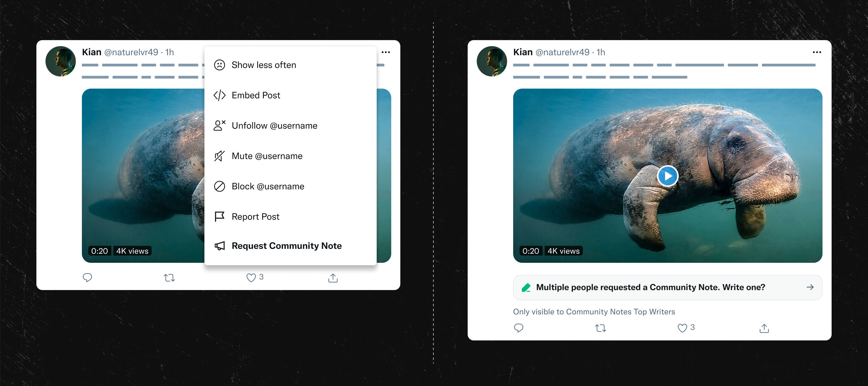868x386 pixels.
Task: Like the left post with heart icon
Action: [251, 277]
